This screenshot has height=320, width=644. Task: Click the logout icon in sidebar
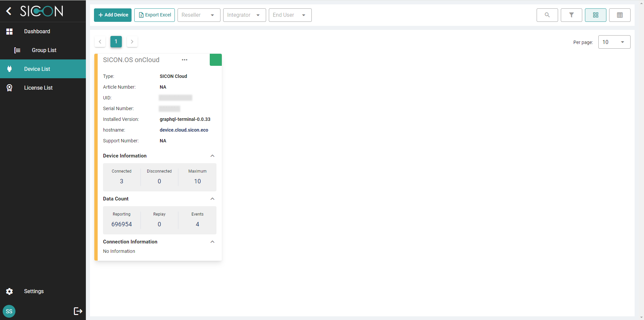point(78,311)
